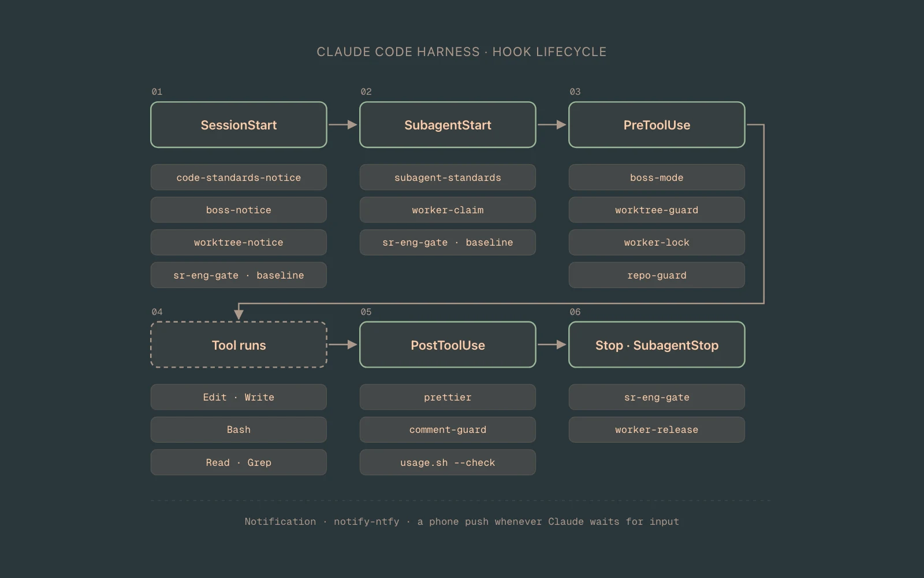Click the prettier hook pill
The height and width of the screenshot is (578, 924).
(448, 397)
